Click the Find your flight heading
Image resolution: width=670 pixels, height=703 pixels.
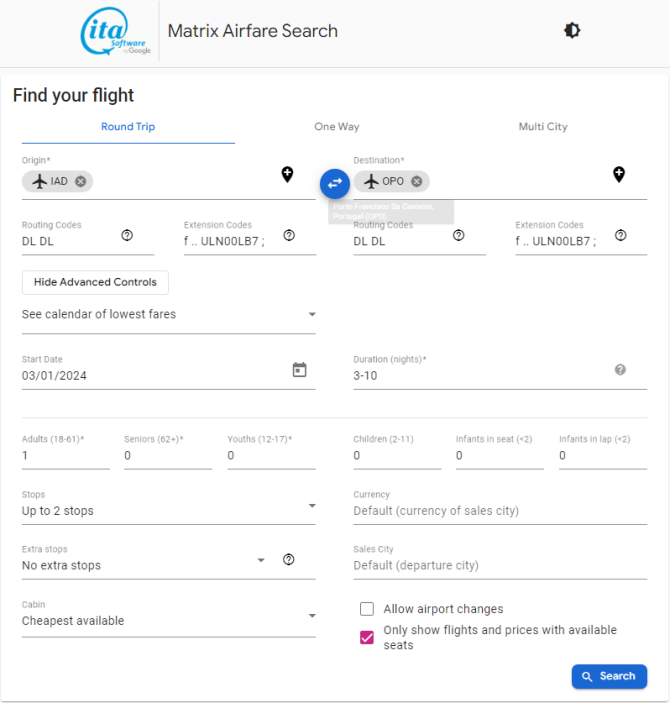point(74,95)
